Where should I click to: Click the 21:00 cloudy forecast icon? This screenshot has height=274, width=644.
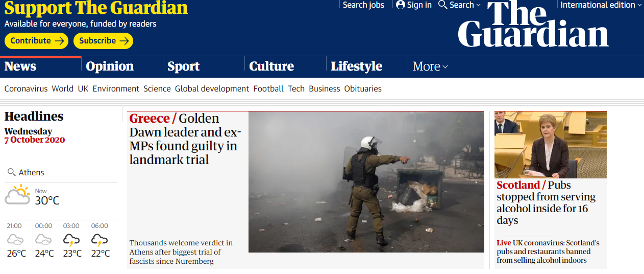(x=15, y=239)
